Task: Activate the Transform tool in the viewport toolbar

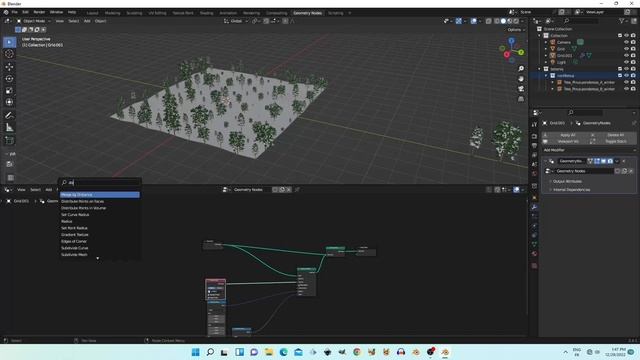Action: pyautogui.click(x=9, y=102)
